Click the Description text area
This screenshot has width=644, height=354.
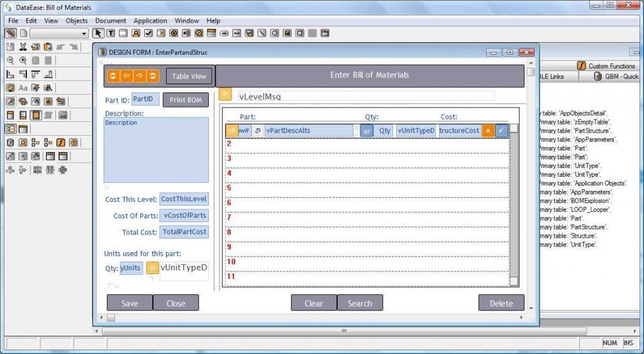[156, 150]
